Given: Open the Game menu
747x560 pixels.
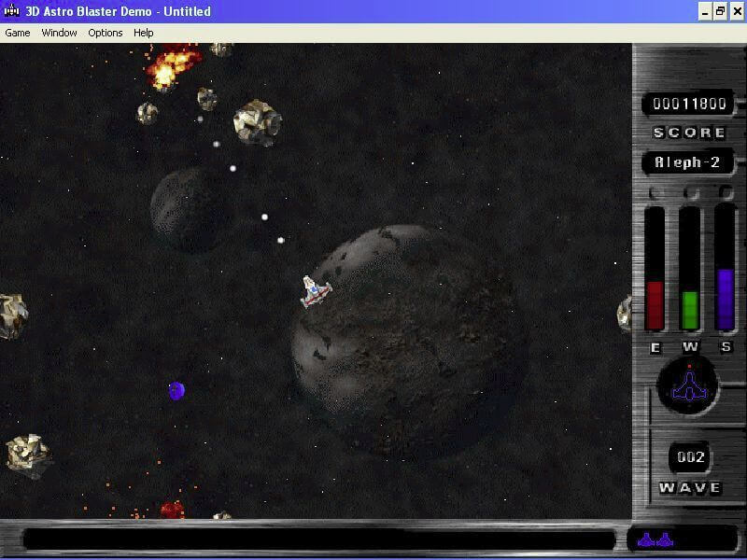Looking at the screenshot, I should (18, 33).
